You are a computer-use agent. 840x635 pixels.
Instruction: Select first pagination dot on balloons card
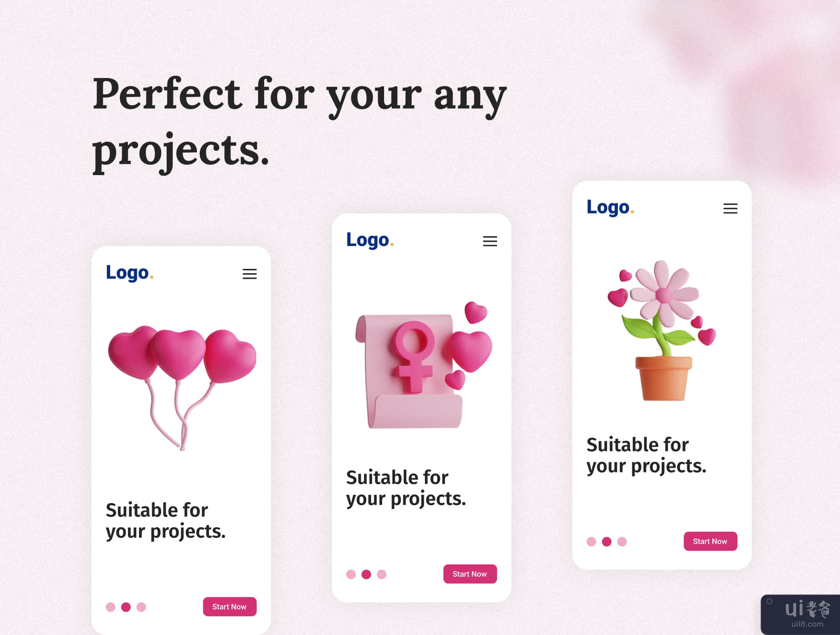(x=111, y=607)
